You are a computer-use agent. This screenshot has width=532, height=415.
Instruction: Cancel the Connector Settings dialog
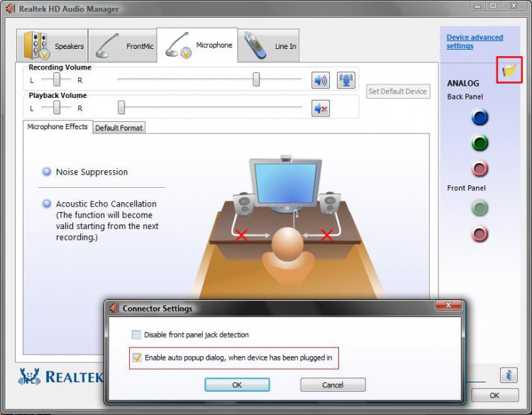pyautogui.click(x=333, y=384)
